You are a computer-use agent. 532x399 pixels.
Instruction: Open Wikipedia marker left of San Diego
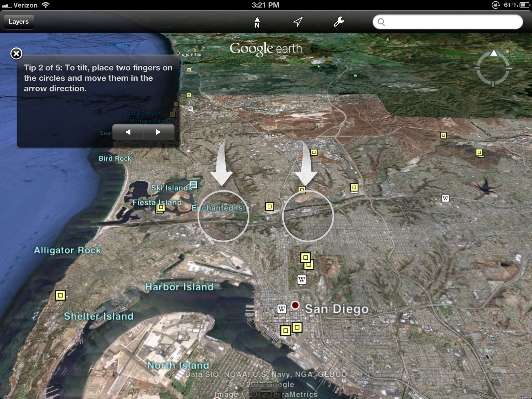pyautogui.click(x=282, y=309)
